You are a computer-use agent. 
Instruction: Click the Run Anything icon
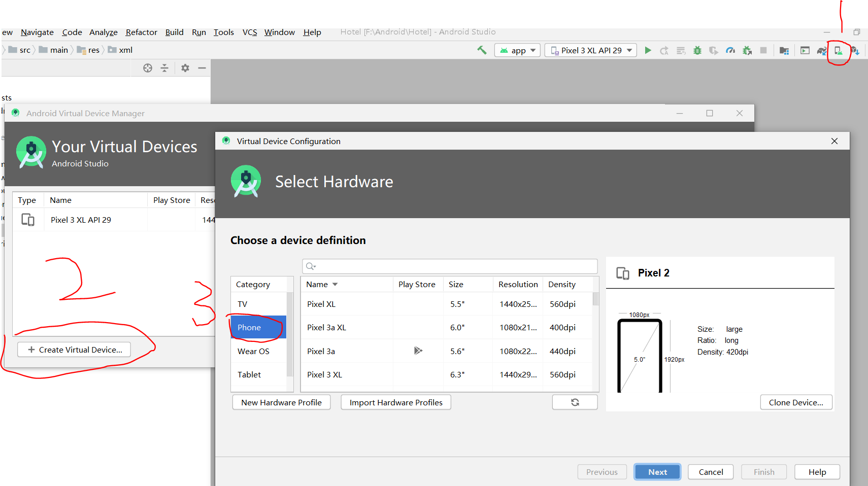(805, 50)
